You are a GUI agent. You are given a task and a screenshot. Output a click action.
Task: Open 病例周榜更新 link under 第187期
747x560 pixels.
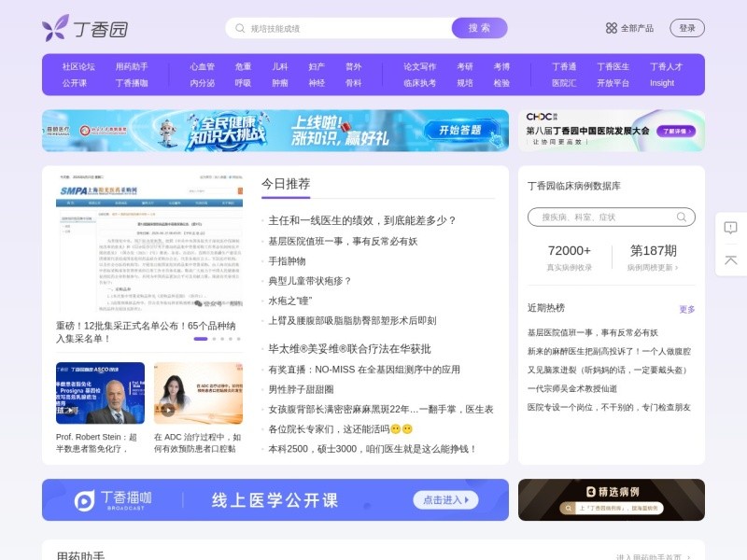click(x=653, y=268)
